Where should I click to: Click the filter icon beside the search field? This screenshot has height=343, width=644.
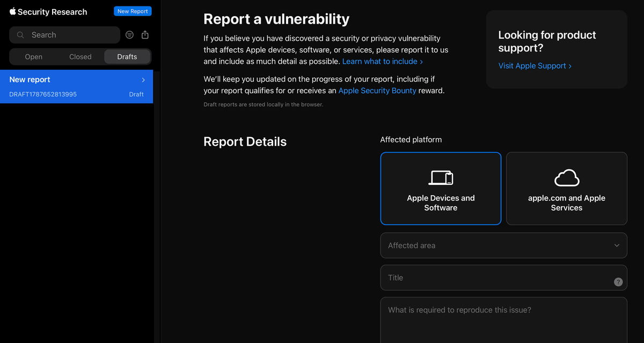tap(129, 35)
